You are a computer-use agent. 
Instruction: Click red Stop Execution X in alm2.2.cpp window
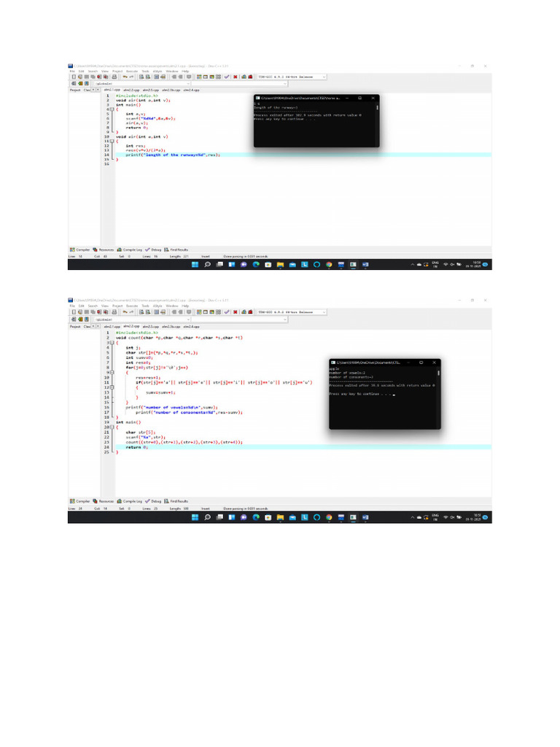point(236,312)
